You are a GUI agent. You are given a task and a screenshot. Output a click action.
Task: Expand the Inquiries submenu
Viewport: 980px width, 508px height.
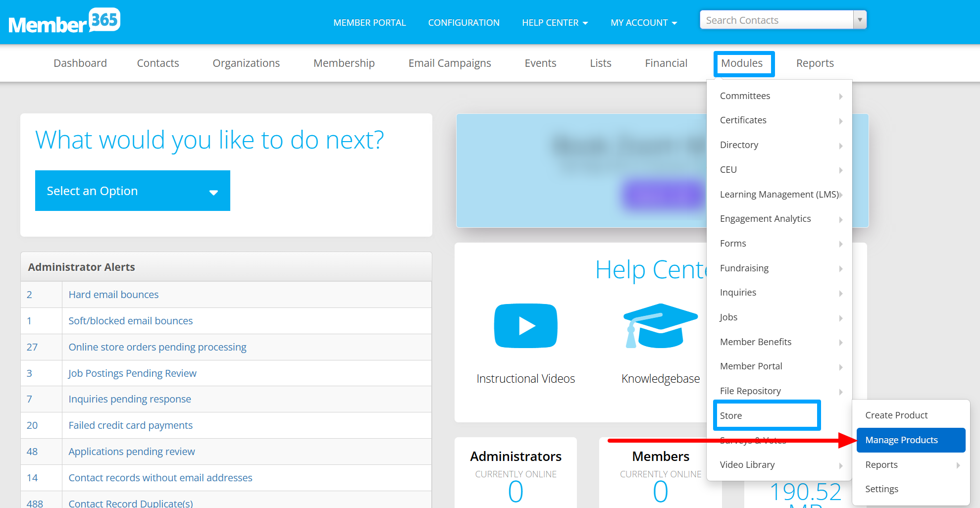[779, 293]
